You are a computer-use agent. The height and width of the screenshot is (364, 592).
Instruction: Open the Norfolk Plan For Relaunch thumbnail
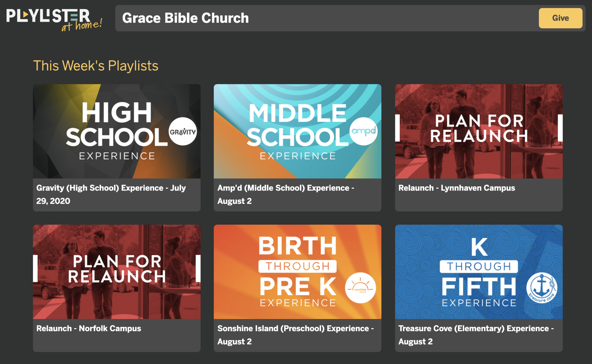click(117, 272)
